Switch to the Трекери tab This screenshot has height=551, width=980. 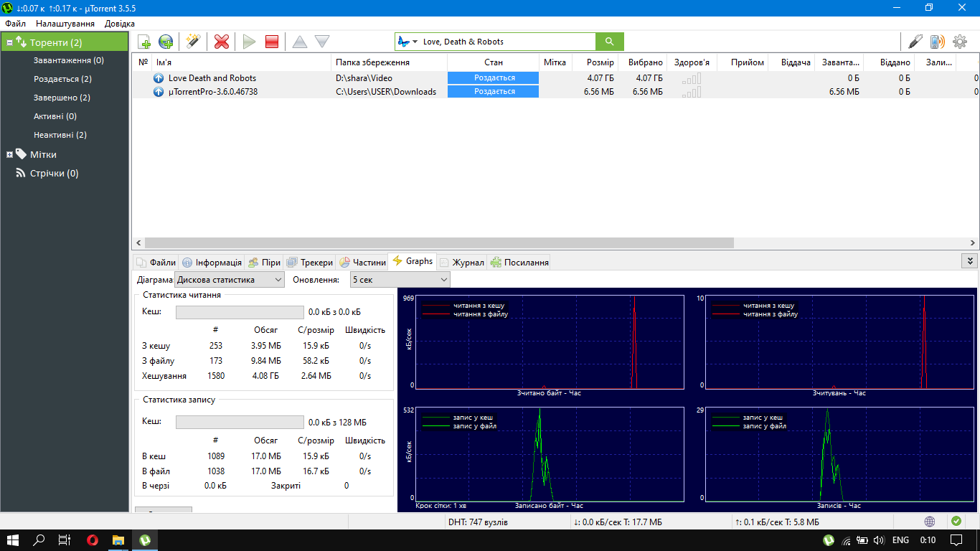point(309,262)
